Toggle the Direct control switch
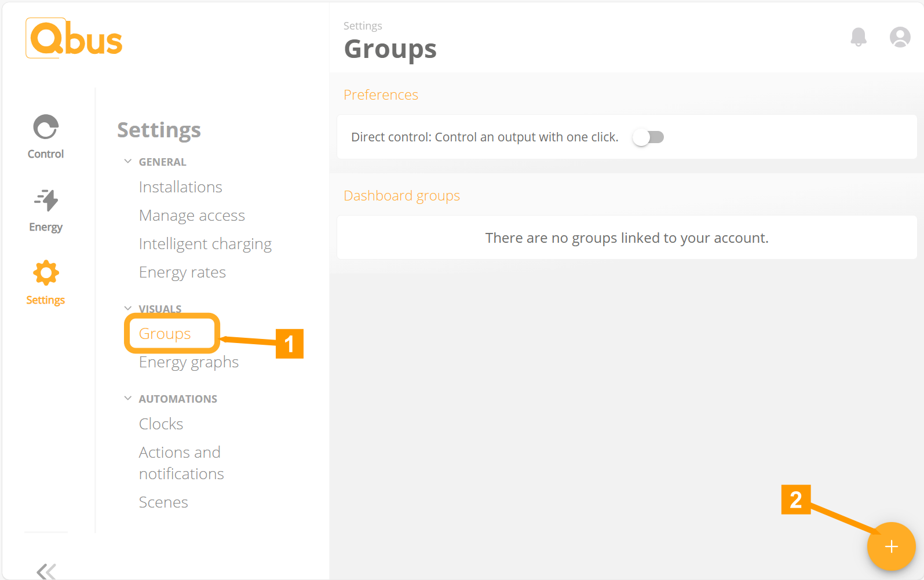Image resolution: width=924 pixels, height=580 pixels. point(648,137)
